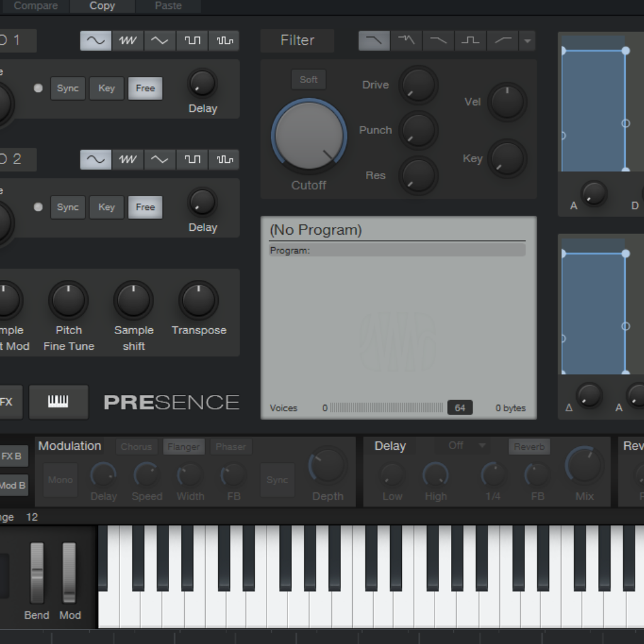Select triangle waveform for LFO 1

click(160, 41)
